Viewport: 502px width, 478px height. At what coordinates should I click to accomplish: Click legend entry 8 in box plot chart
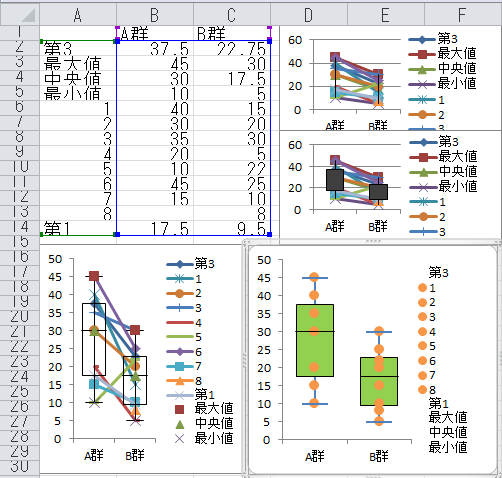click(x=427, y=390)
